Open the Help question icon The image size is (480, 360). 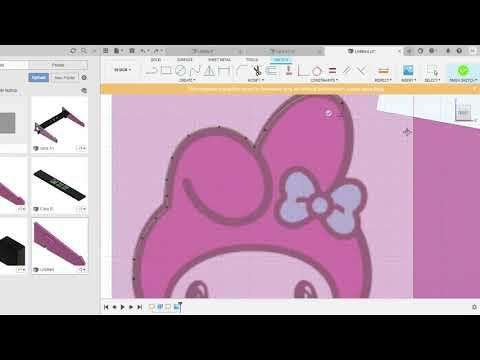pyautogui.click(x=459, y=51)
